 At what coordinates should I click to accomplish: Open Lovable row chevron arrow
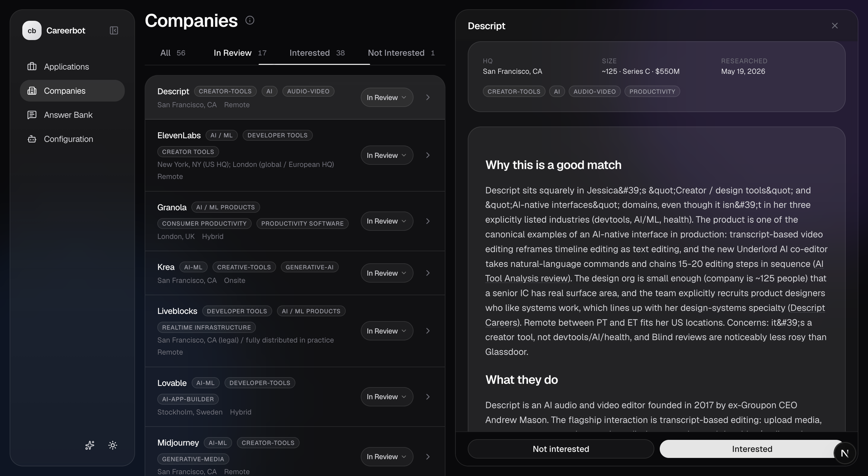point(428,397)
